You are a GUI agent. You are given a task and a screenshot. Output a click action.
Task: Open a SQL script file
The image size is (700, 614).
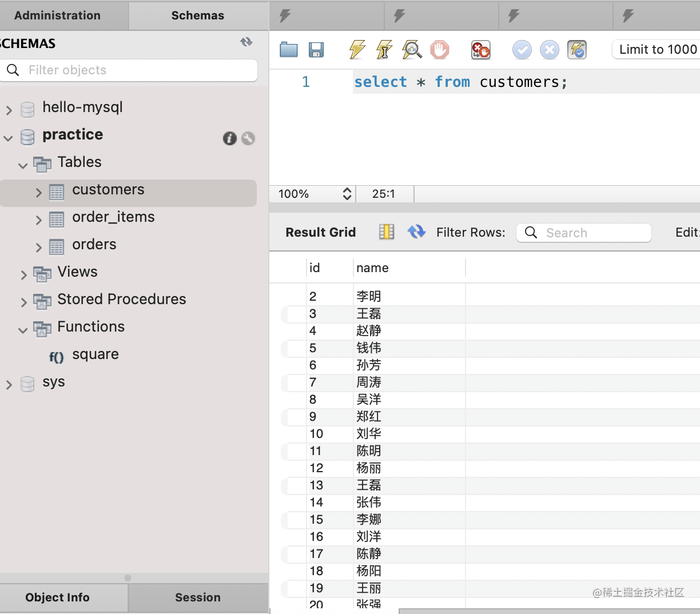pyautogui.click(x=289, y=50)
